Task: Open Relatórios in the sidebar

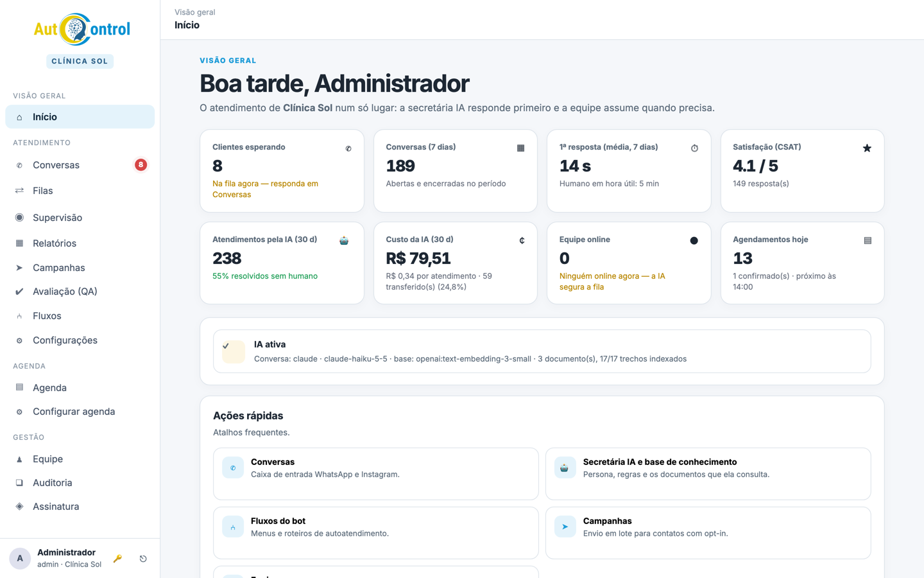Action: pyautogui.click(x=80, y=243)
